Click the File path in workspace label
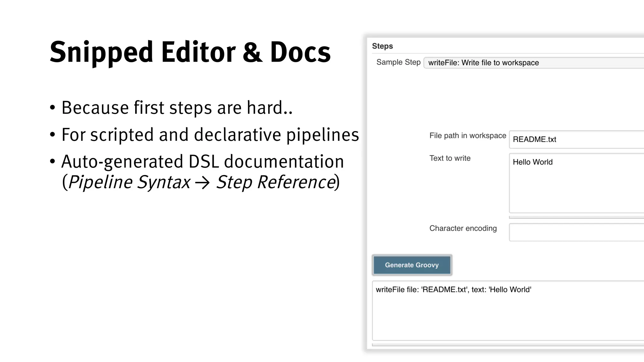The width and height of the screenshot is (644, 362). coord(468,136)
